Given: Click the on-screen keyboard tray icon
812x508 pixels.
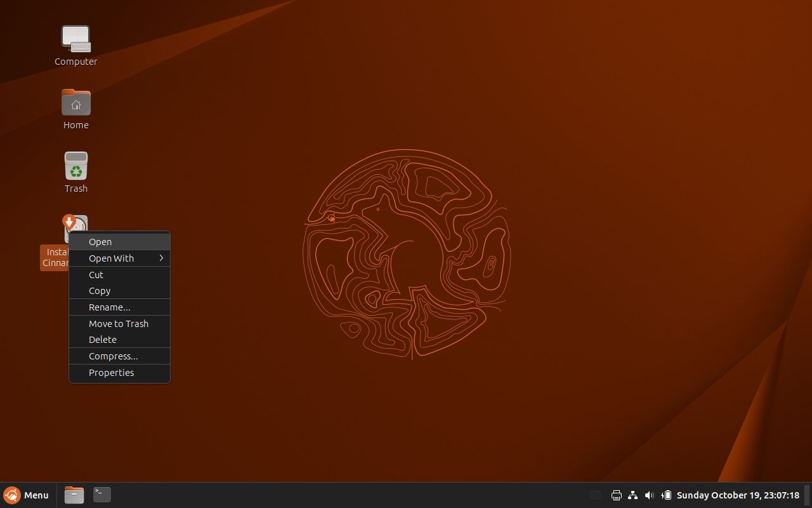Looking at the screenshot, I should click(595, 495).
